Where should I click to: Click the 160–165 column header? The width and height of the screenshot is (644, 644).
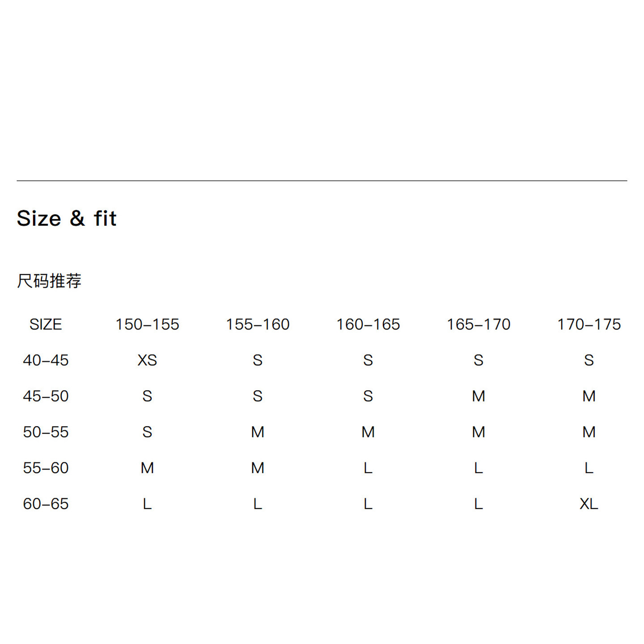[x=368, y=324]
